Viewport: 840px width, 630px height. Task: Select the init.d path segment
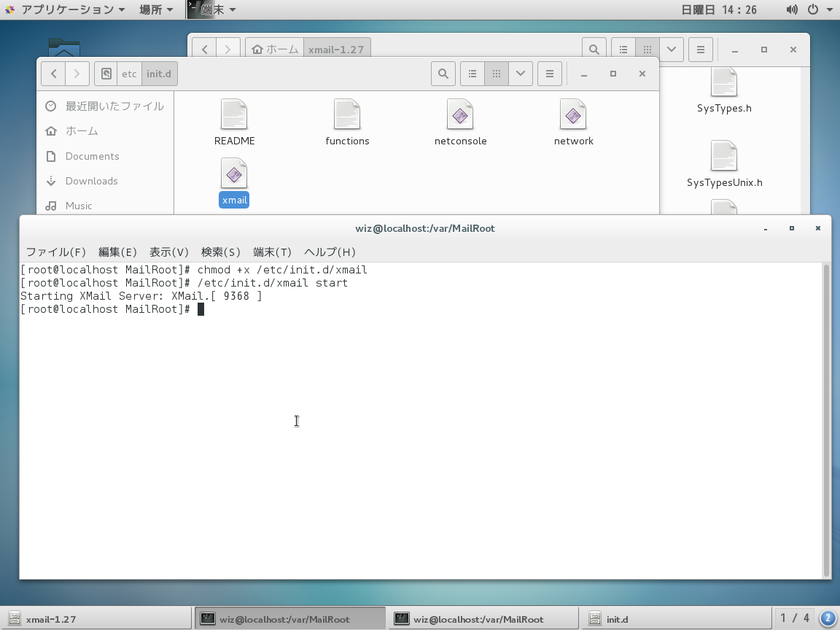coord(159,74)
